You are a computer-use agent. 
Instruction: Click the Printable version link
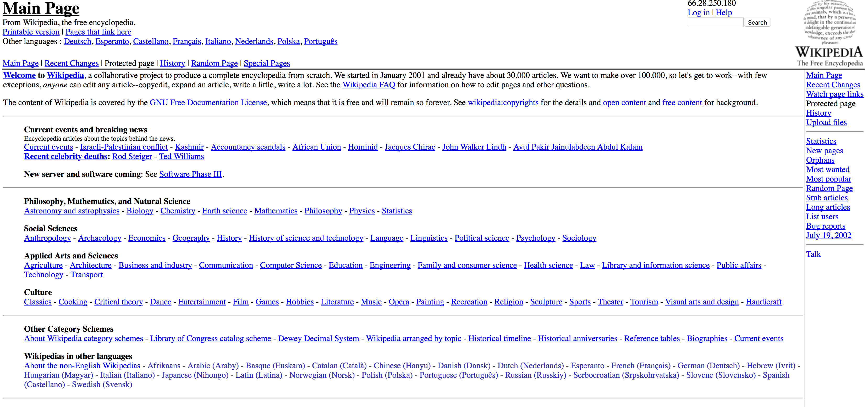pos(31,32)
